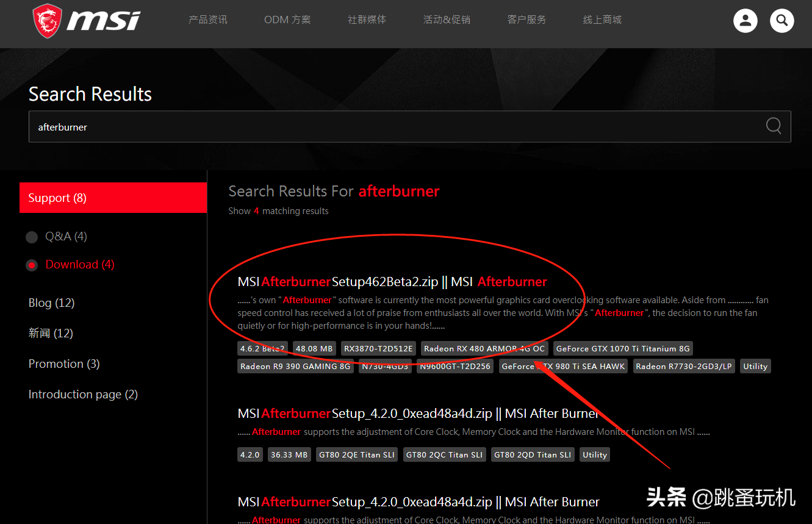Open the 线上商城 menu

(602, 20)
